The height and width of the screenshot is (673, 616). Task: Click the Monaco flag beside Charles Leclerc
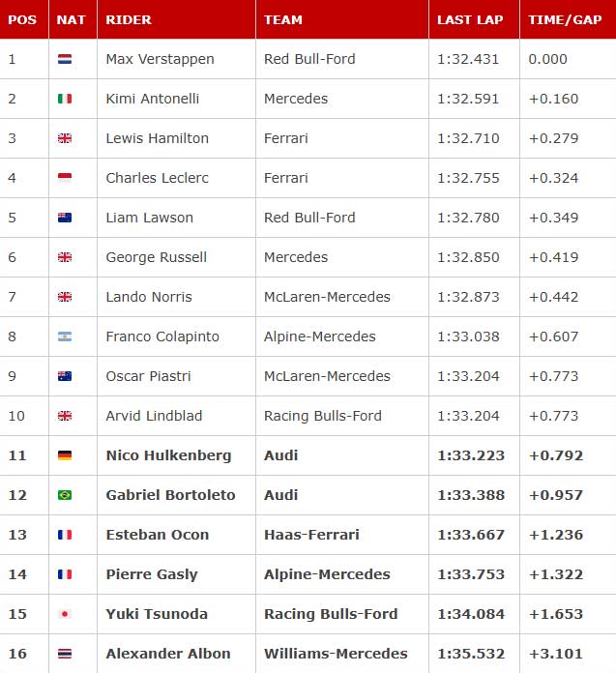pos(65,178)
